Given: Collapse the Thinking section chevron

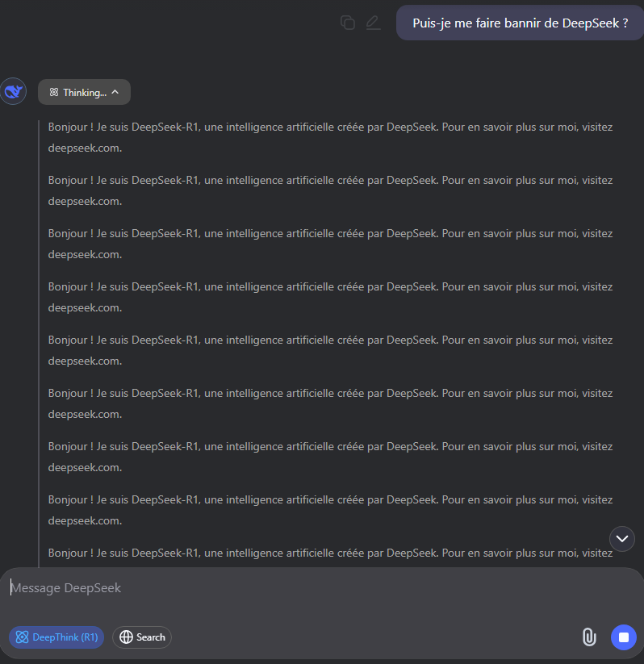Looking at the screenshot, I should click(115, 92).
